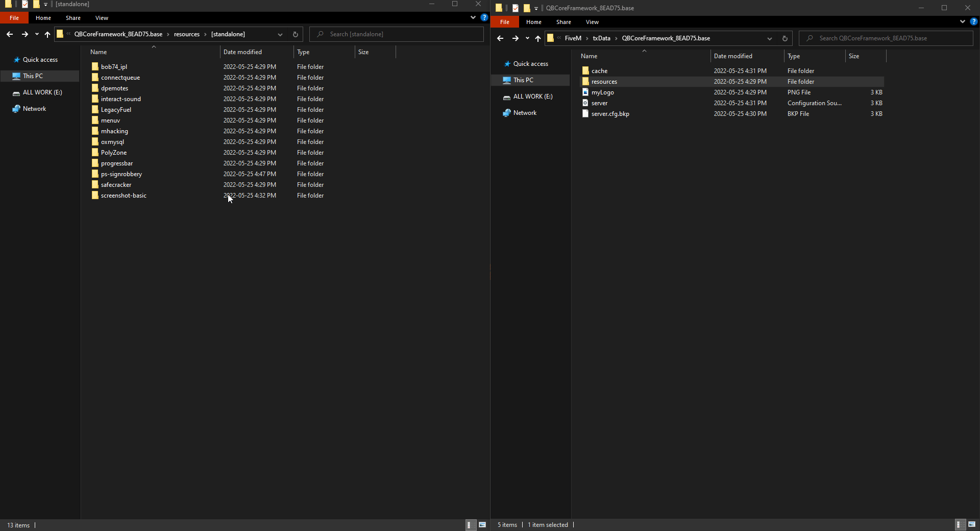Navigate to resources in left breadcrumb

tap(187, 34)
